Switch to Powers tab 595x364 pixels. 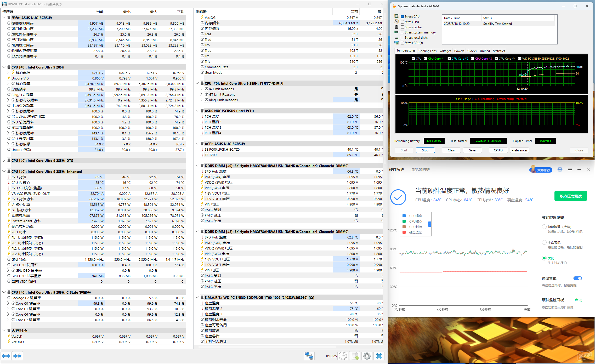(x=459, y=51)
